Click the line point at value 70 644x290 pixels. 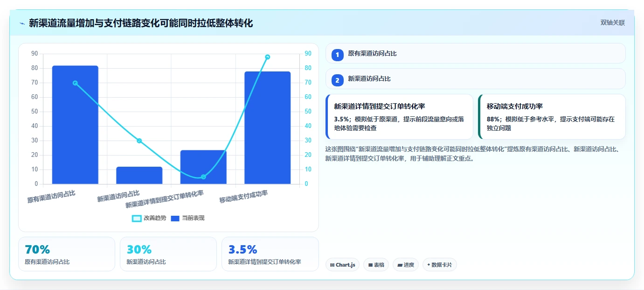[x=75, y=83]
